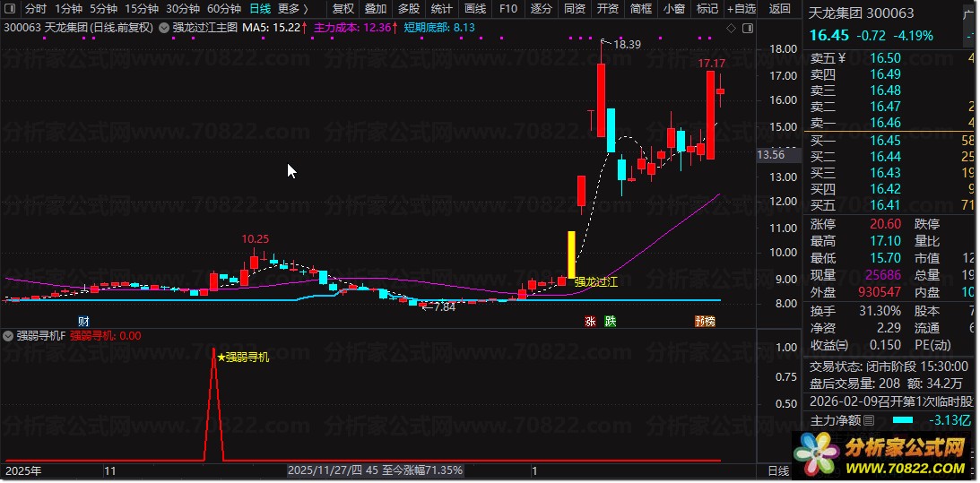The height and width of the screenshot is (483, 980).
Task: Click the 买一 price 16.45
Action: coord(885,140)
